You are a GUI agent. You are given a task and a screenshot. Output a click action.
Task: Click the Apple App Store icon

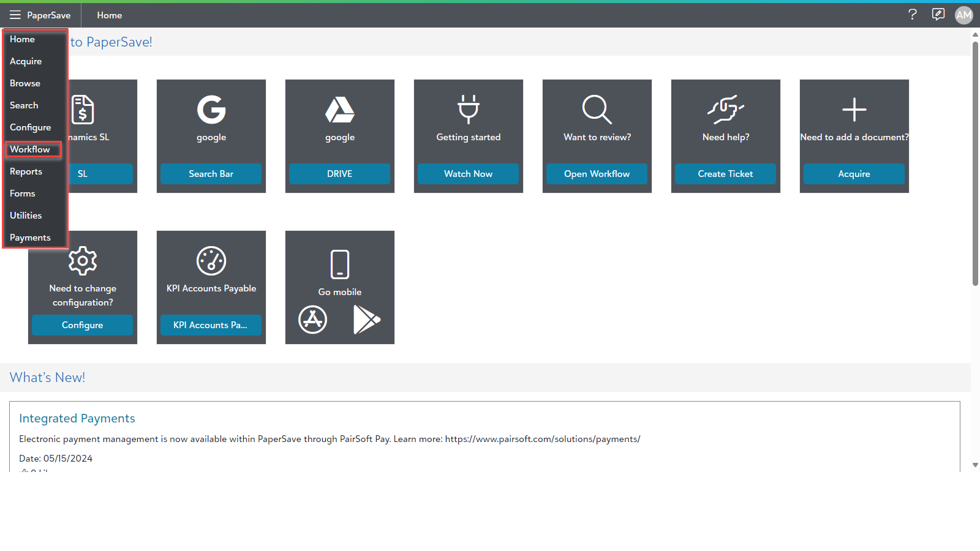[312, 320]
